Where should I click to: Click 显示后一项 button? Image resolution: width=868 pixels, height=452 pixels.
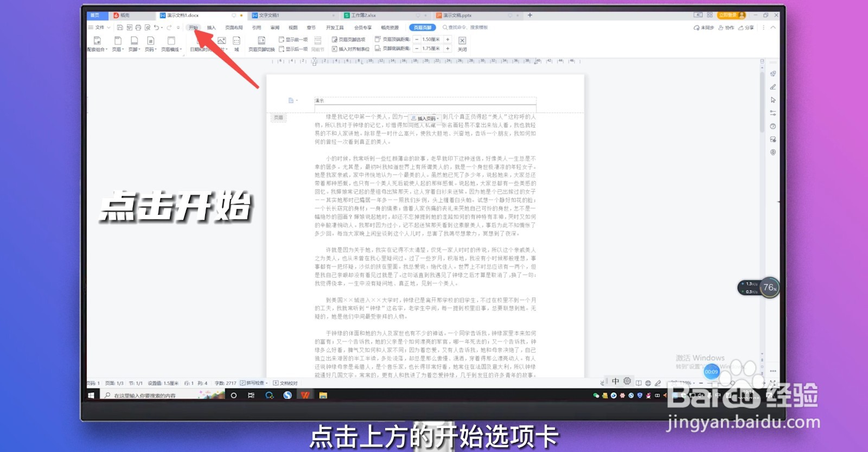coord(293,49)
